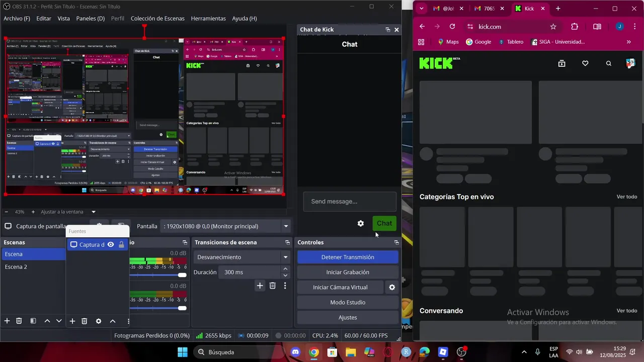Increase Duración value with up arrow
644x362 pixels.
(285, 269)
